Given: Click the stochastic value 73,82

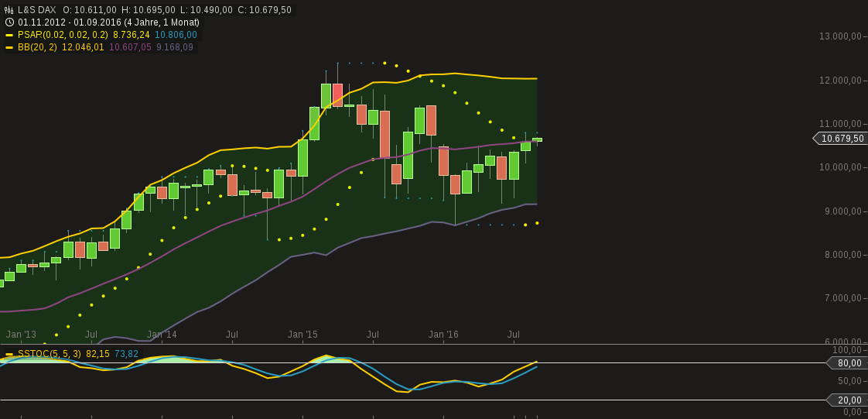Looking at the screenshot, I should (126, 354).
